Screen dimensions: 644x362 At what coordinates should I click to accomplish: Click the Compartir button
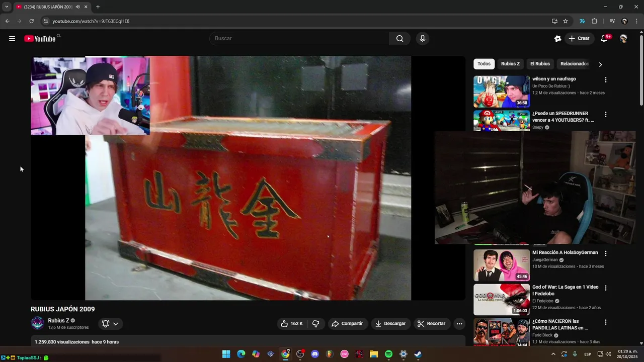tap(347, 324)
